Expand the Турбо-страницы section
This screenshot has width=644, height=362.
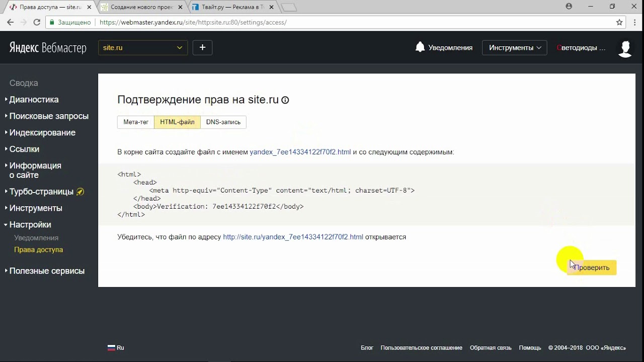click(41, 192)
